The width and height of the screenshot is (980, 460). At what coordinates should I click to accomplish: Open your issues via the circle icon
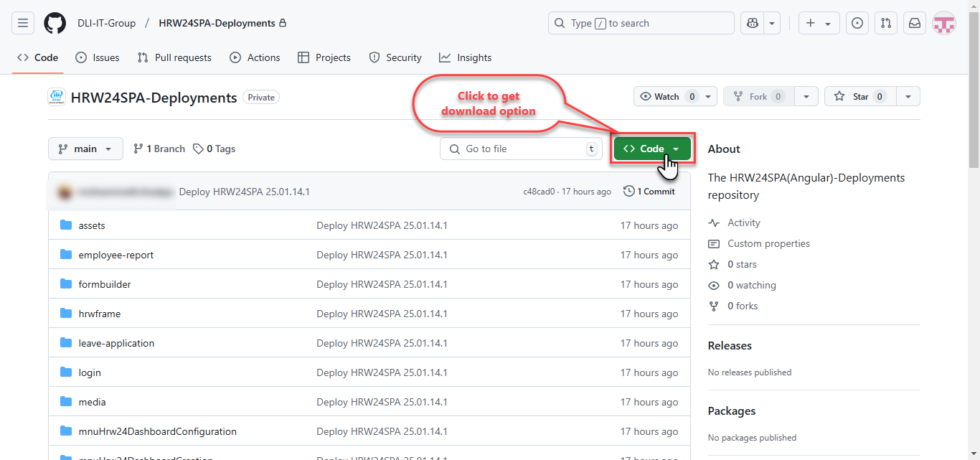[x=857, y=22]
